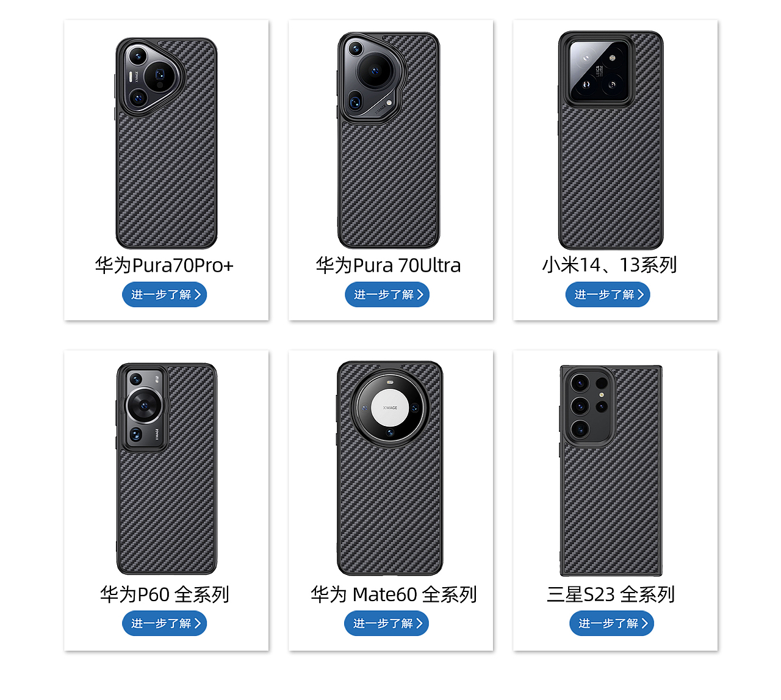781x700 pixels.
Task: Click the chevron arrow in 小米14 button
Action: [641, 295]
